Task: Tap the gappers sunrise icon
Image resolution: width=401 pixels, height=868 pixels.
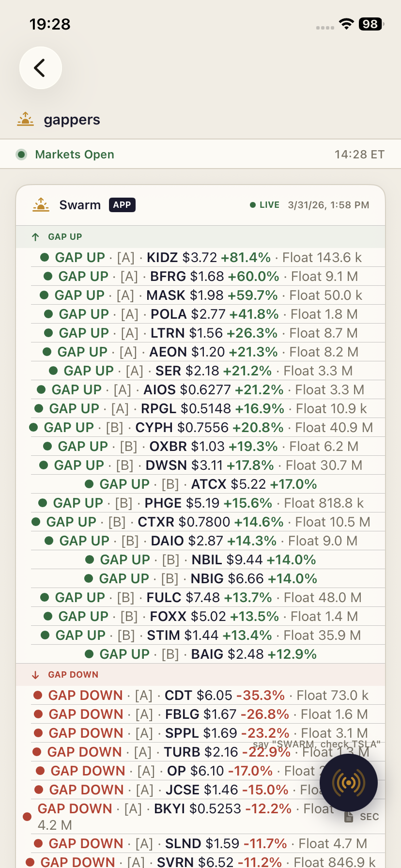Action: [x=25, y=119]
